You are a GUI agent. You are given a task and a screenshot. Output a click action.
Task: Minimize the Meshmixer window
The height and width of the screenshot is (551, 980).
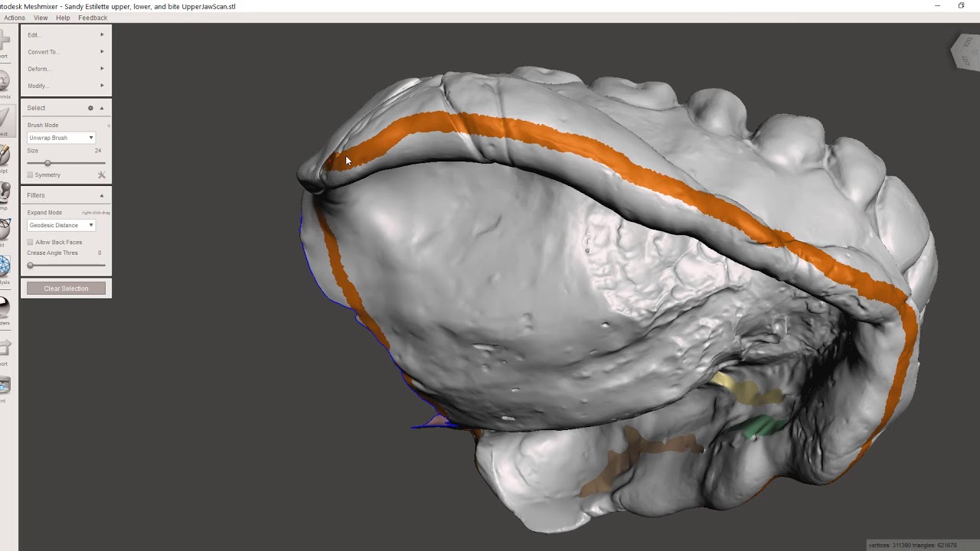937,6
